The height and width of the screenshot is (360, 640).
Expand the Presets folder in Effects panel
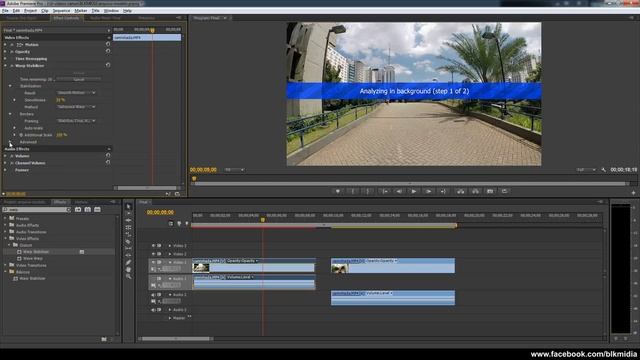pos(5,218)
